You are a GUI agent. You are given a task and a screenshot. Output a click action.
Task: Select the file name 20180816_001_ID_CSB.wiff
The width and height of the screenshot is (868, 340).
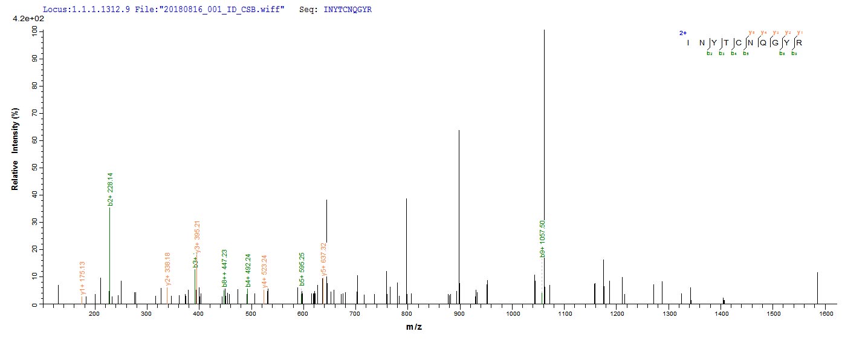coord(226,10)
